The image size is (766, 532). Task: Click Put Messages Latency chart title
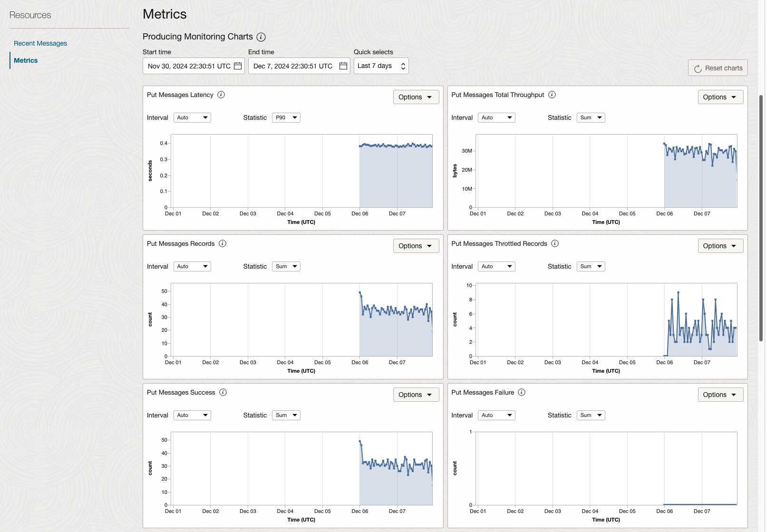(x=180, y=95)
